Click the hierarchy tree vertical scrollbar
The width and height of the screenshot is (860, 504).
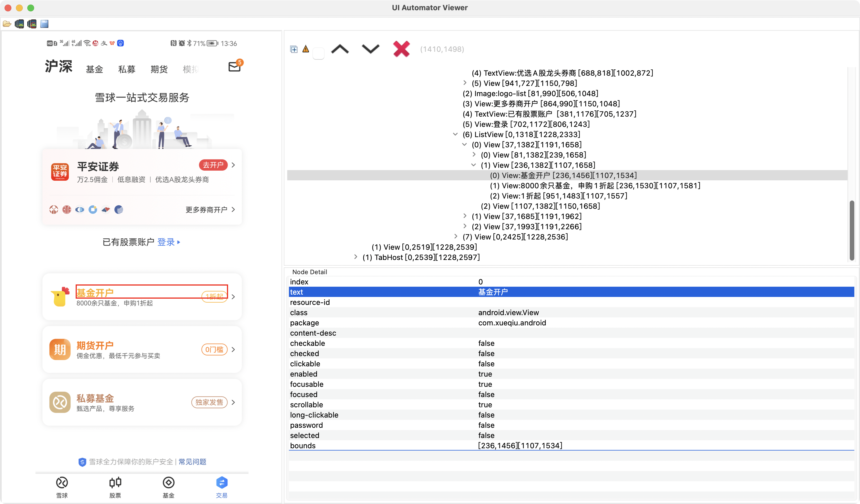pos(852,231)
